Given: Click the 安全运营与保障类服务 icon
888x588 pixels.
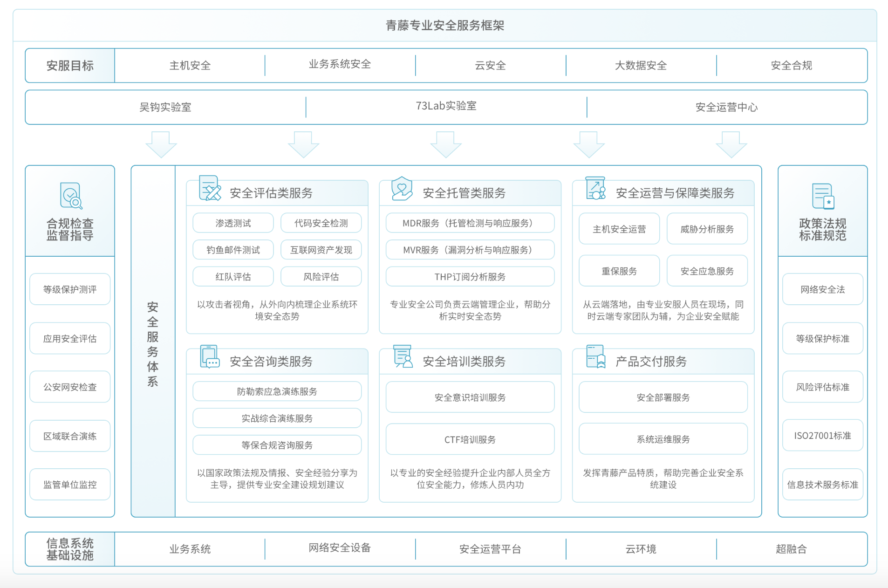Looking at the screenshot, I should (595, 188).
